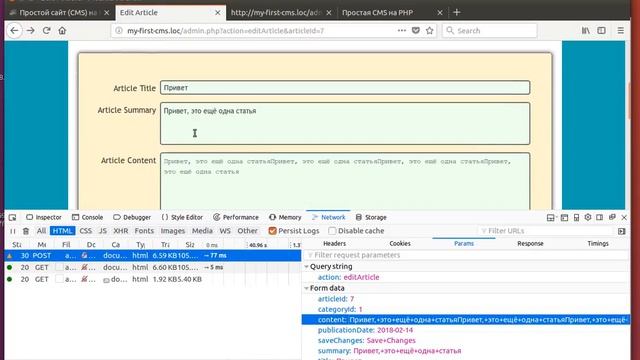Select the GET request sized 1.92 KB
The width and height of the screenshot is (640, 360).
pyautogui.click(x=153, y=279)
